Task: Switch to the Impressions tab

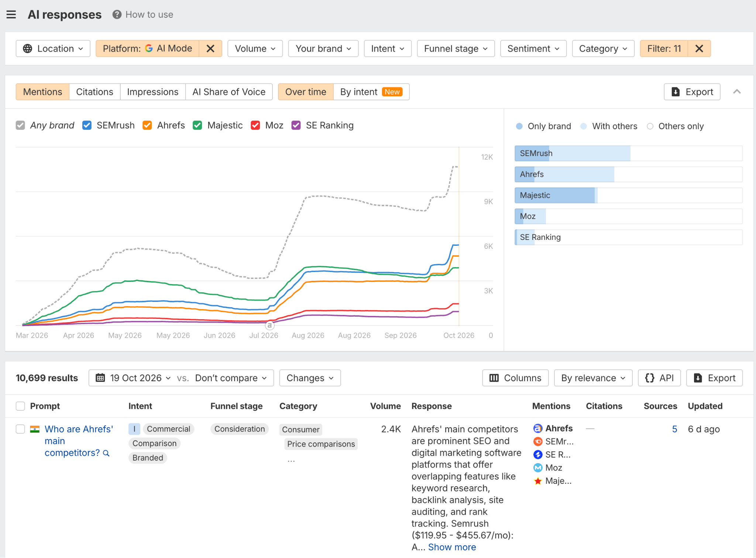Action: click(x=153, y=92)
